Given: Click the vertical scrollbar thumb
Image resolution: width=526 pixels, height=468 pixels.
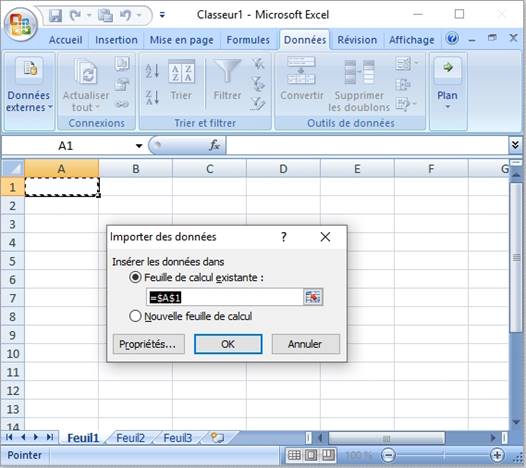Looking at the screenshot, I should [x=516, y=257].
